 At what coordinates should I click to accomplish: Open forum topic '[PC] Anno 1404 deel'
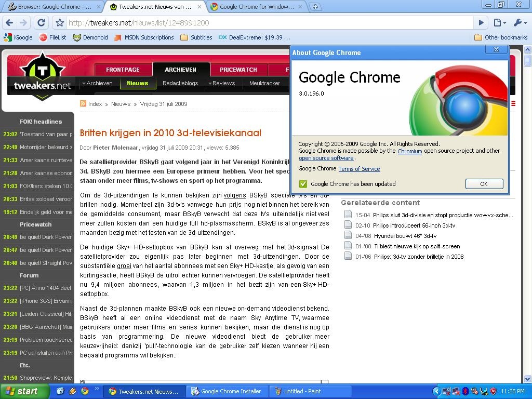click(46, 288)
